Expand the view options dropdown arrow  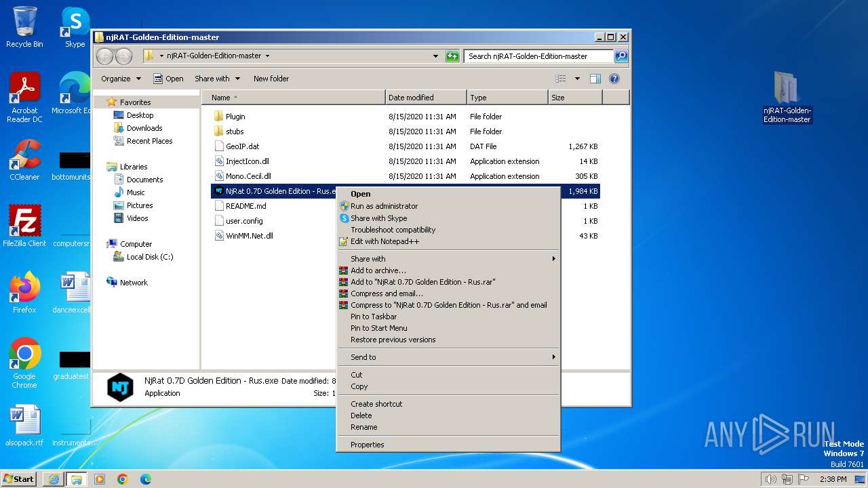[577, 79]
